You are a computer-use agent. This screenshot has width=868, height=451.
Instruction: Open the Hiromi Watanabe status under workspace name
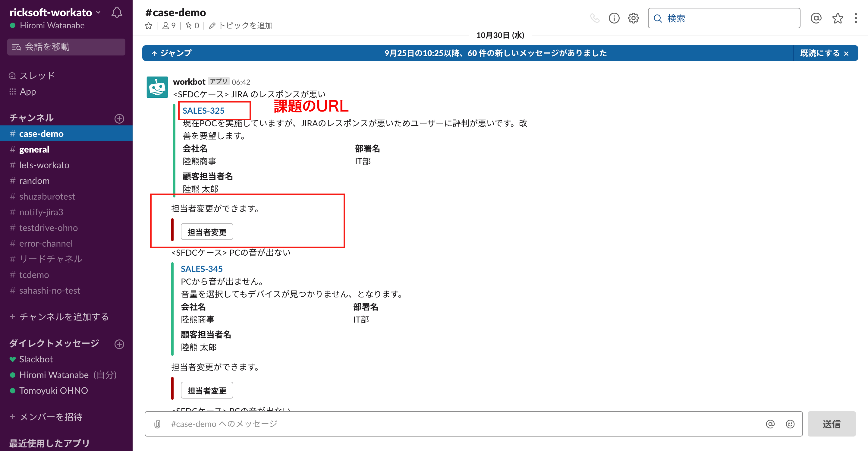point(47,26)
